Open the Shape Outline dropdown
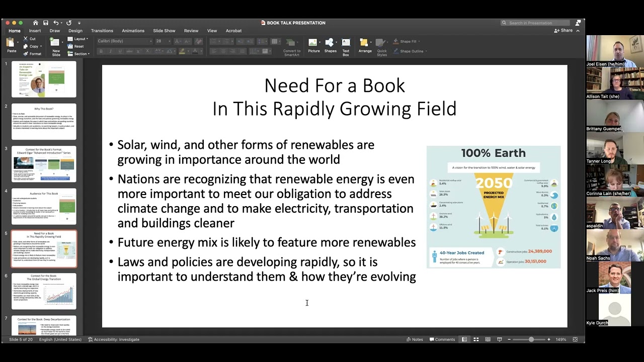The image size is (644, 362). pyautogui.click(x=410, y=51)
